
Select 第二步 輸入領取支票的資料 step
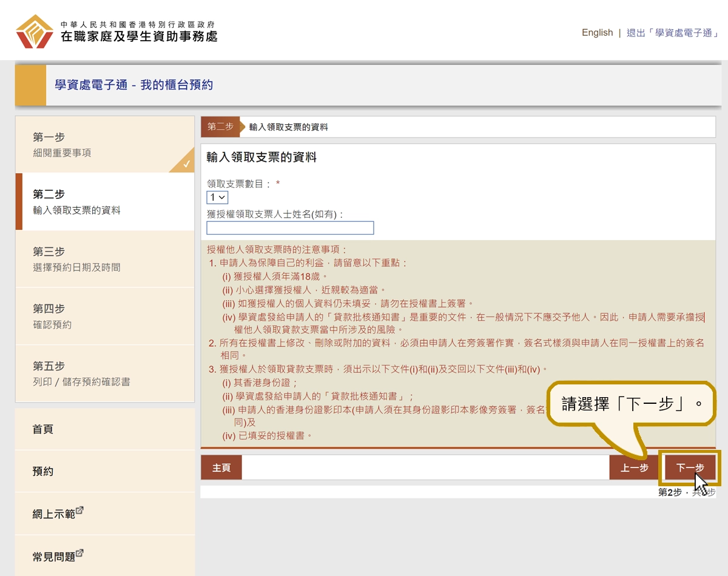coord(104,202)
